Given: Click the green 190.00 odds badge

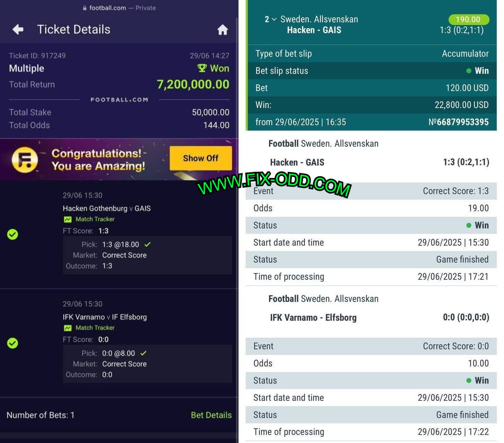Looking at the screenshot, I should point(468,19).
